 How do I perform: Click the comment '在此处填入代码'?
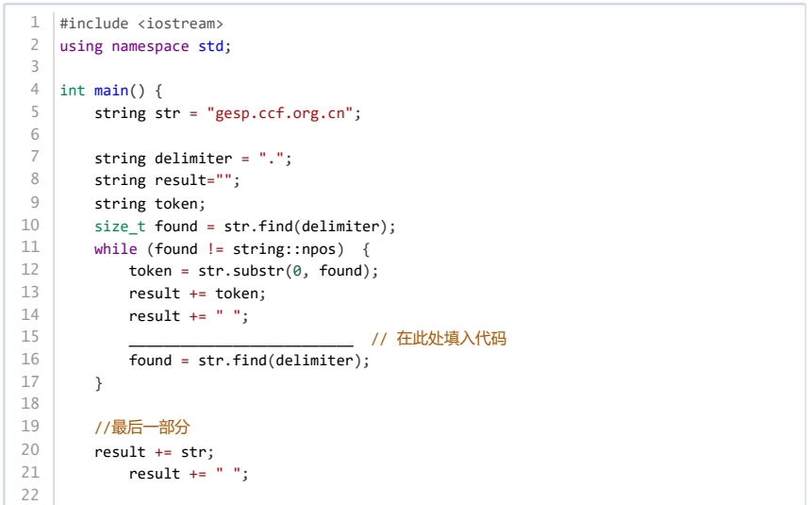pyautogui.click(x=451, y=339)
